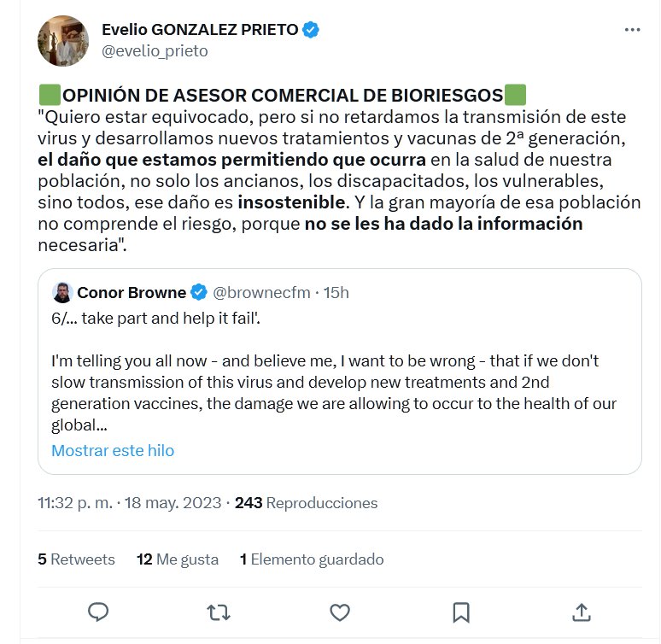Screen dimensions: 661x644
Task: View the 5 Retweets list
Action: [x=76, y=559]
